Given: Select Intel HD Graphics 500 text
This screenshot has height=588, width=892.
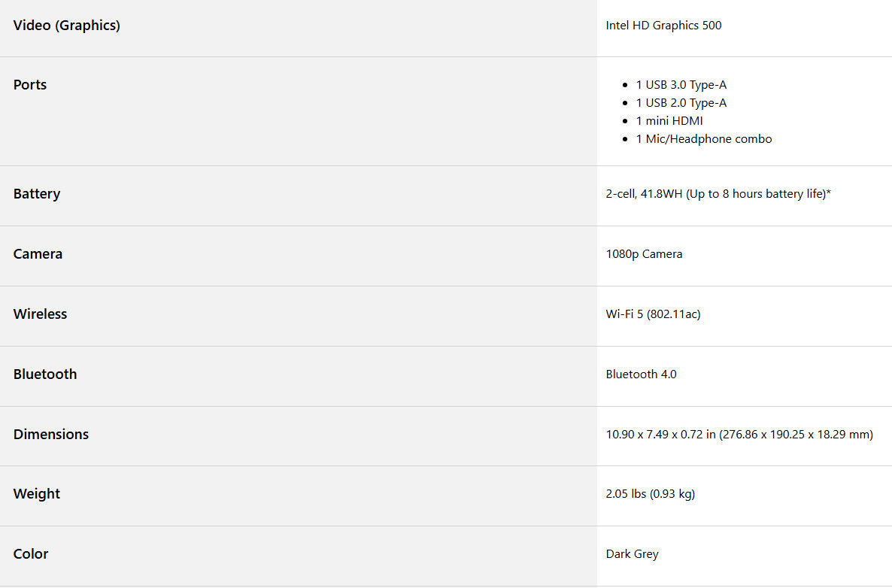Looking at the screenshot, I should (x=663, y=26).
